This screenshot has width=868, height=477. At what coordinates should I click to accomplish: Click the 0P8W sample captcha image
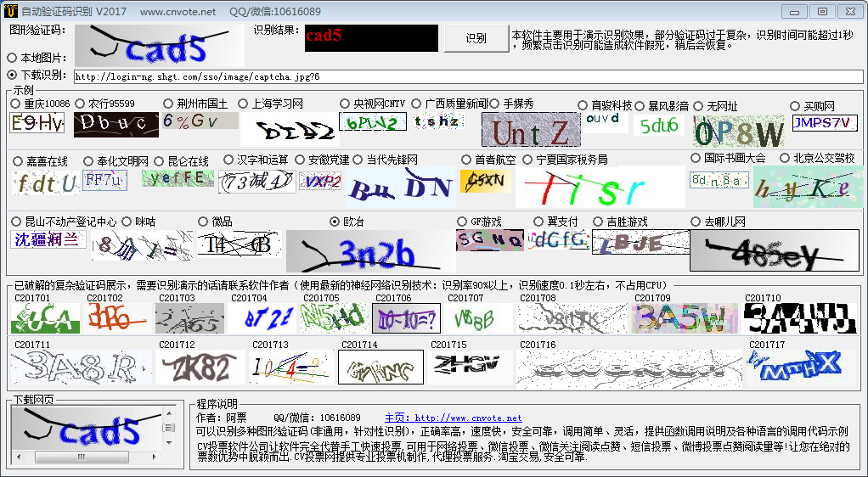click(738, 132)
